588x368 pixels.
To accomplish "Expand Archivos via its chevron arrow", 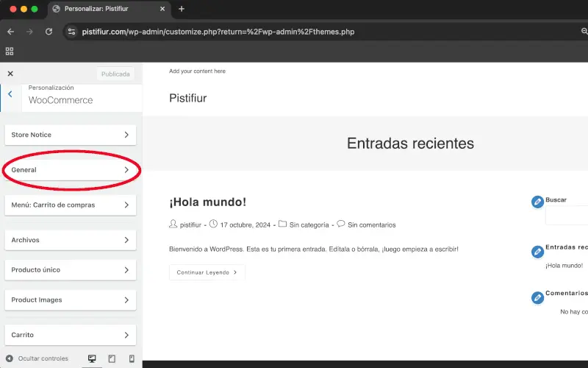I will coord(126,240).
